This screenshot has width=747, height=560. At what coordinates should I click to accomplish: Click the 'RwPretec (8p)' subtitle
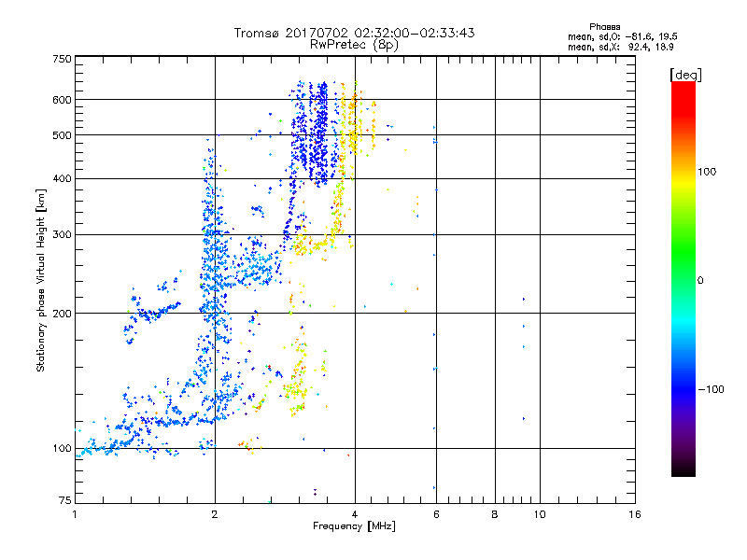354,45
